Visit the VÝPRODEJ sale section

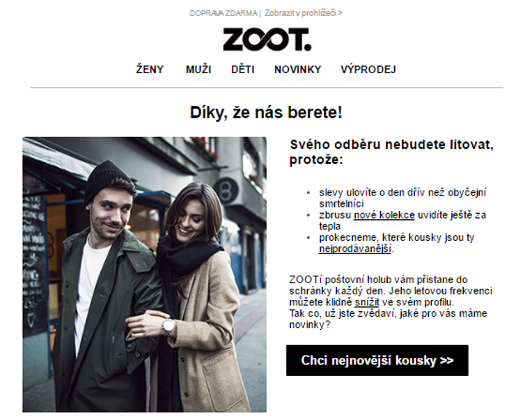point(368,70)
